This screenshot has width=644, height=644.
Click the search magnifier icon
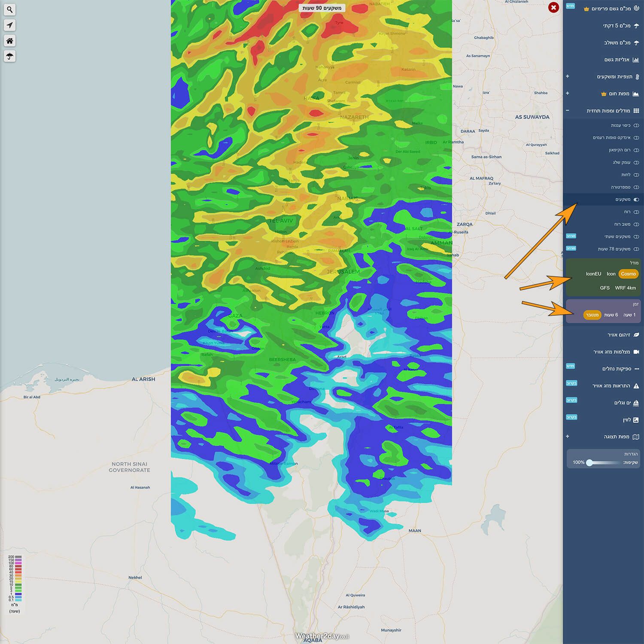[9, 9]
